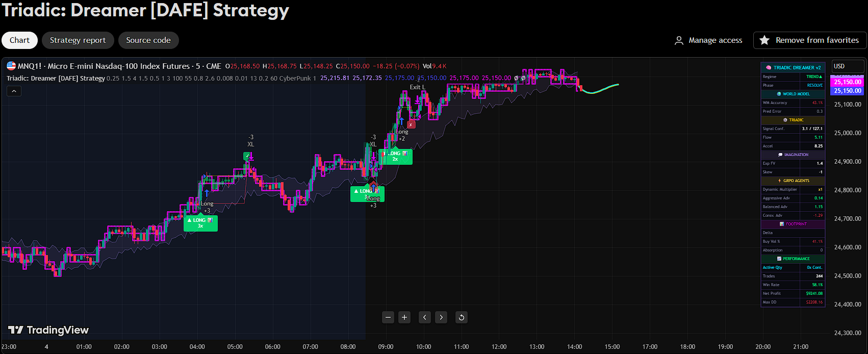
Task: Click the Flow 5.11 value
Action: pos(819,137)
